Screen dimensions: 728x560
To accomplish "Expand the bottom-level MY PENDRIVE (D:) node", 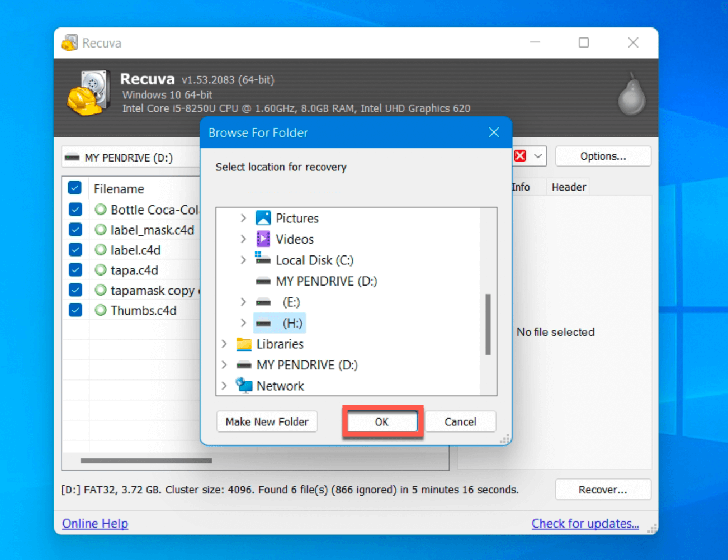I will (224, 365).
